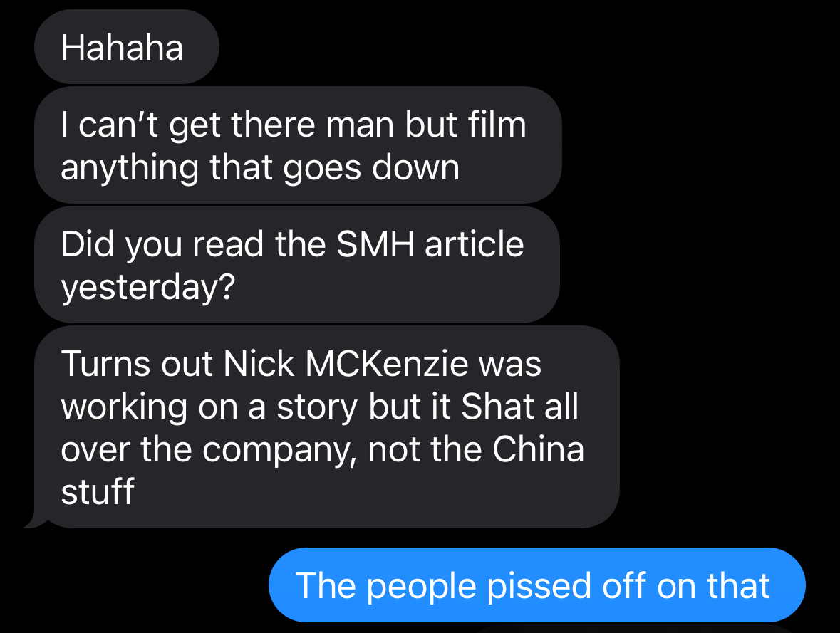
Task: Tap the tail of the last gray bubble
Action: pos(33,520)
